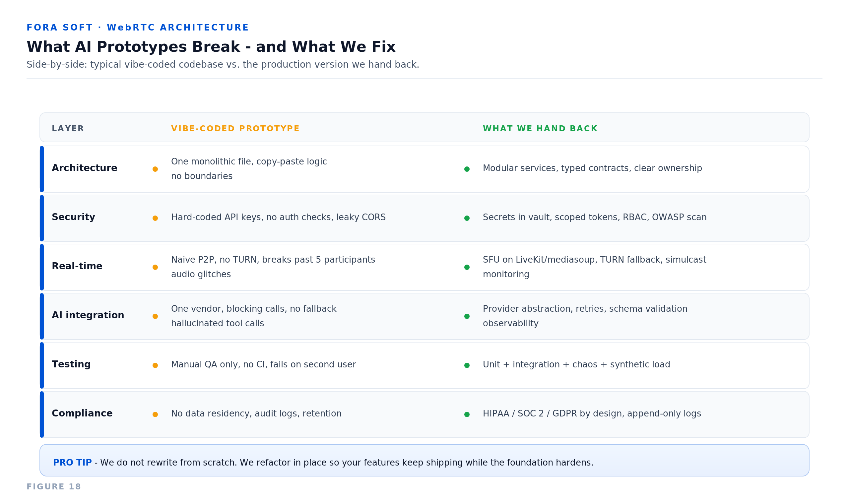Click the 'FORA SOFT · WebRTC ARCHITECTURE' header label

point(138,28)
